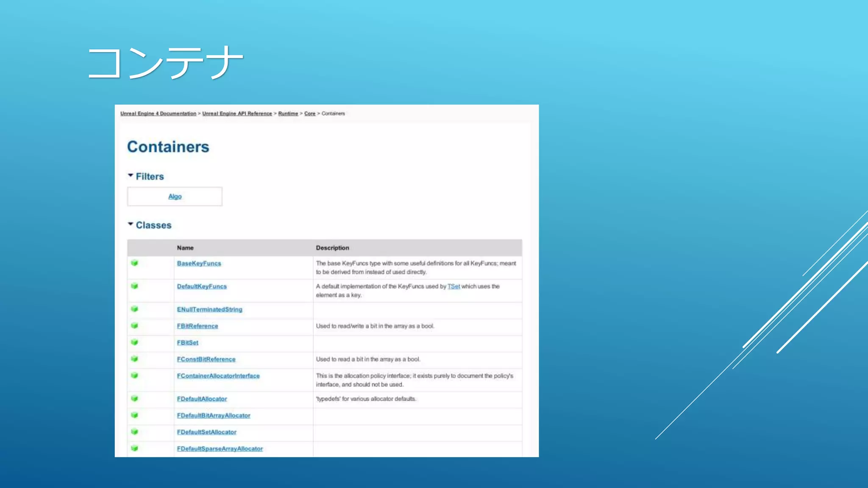Collapse the Filters section

pyautogui.click(x=131, y=175)
